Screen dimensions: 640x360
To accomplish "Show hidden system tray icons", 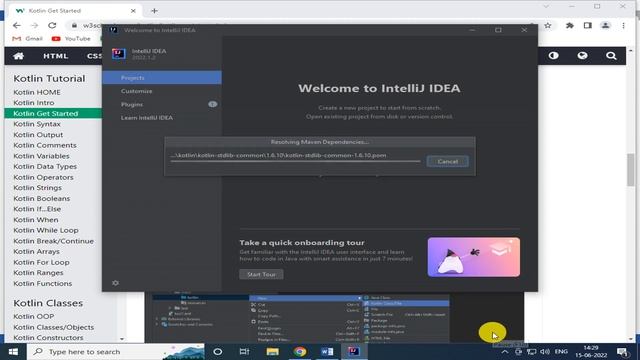I will [x=505, y=352].
